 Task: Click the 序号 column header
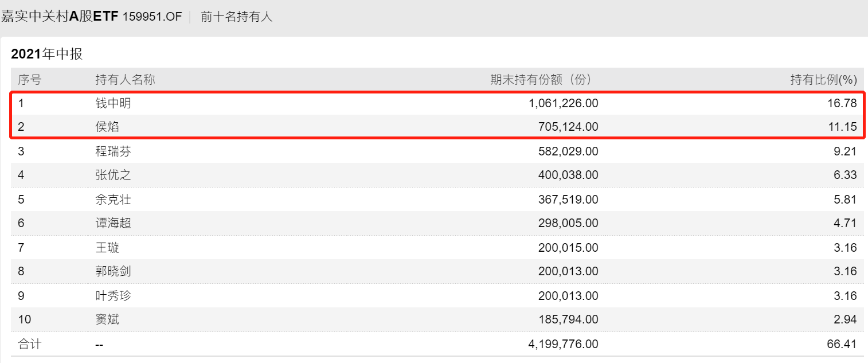29,80
